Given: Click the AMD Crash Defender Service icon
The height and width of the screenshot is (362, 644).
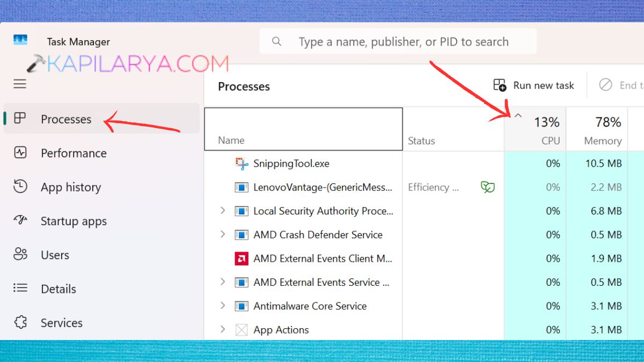Looking at the screenshot, I should pos(241,234).
